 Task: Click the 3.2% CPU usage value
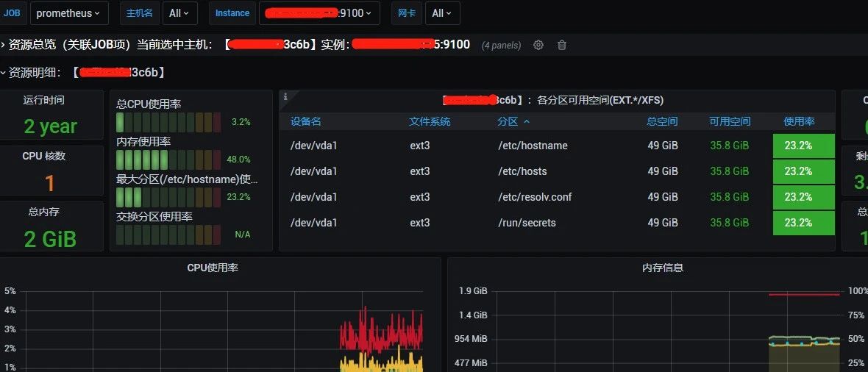(x=241, y=122)
